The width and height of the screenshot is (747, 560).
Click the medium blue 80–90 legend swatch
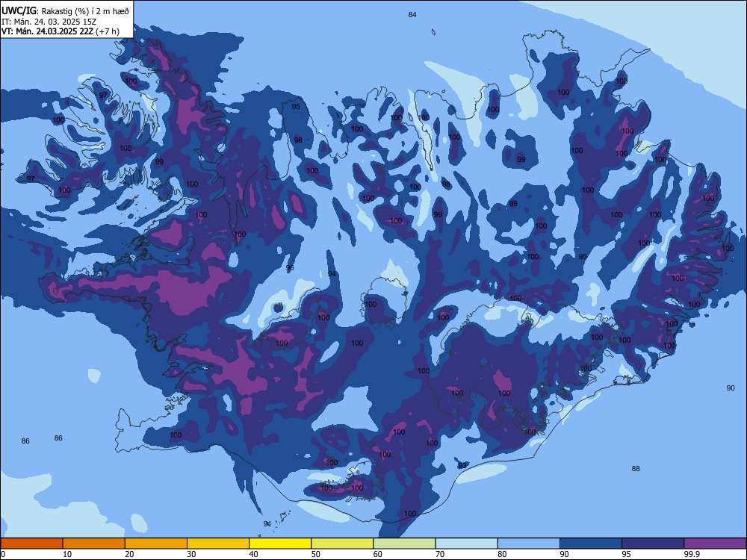[x=529, y=544]
